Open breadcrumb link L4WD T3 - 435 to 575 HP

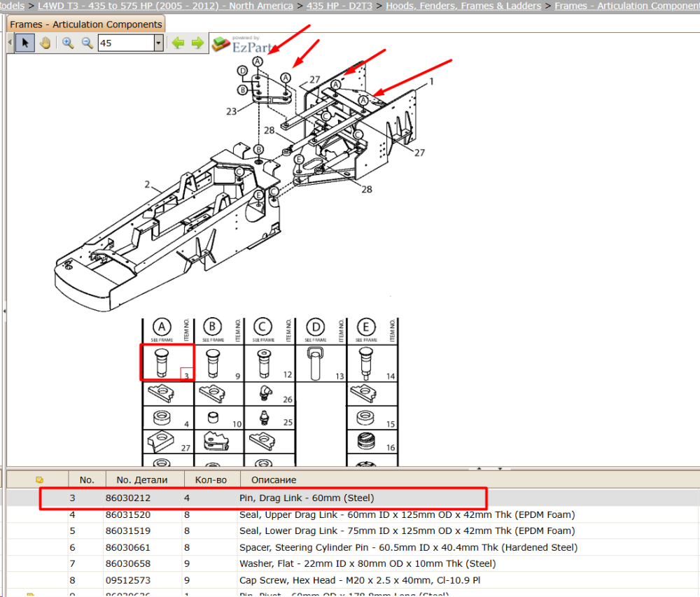click(166, 6)
